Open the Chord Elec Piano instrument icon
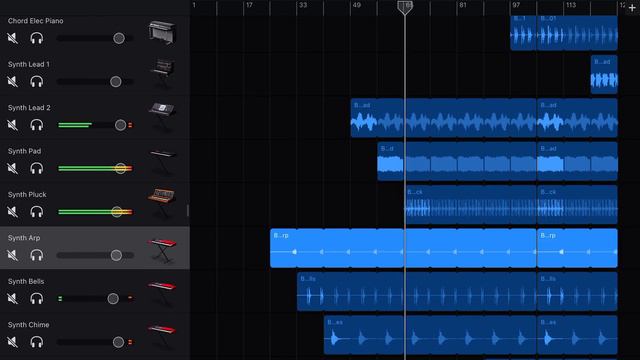The image size is (640, 360). pyautogui.click(x=162, y=32)
